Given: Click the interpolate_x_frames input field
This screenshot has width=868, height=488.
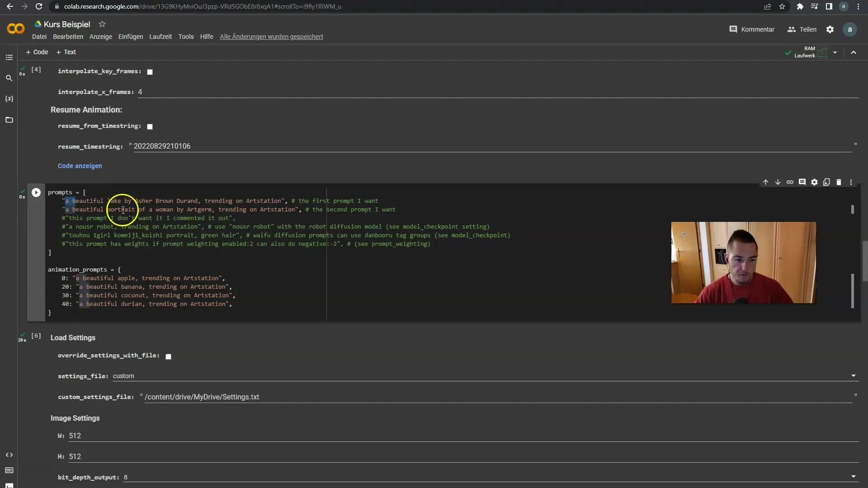Looking at the screenshot, I should [498, 92].
